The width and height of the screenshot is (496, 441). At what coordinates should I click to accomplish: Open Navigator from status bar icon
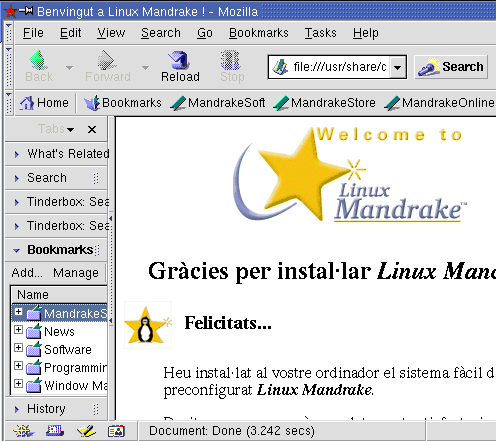[23, 431]
